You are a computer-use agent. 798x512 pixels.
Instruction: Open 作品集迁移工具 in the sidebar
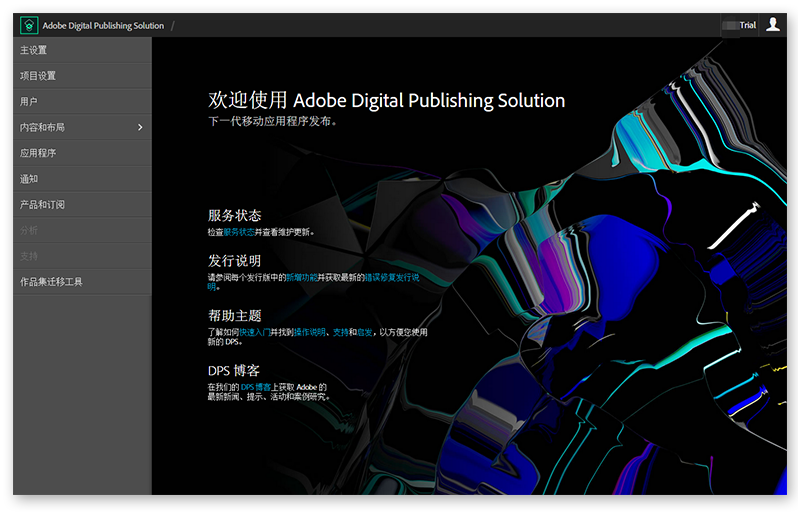click(x=82, y=281)
